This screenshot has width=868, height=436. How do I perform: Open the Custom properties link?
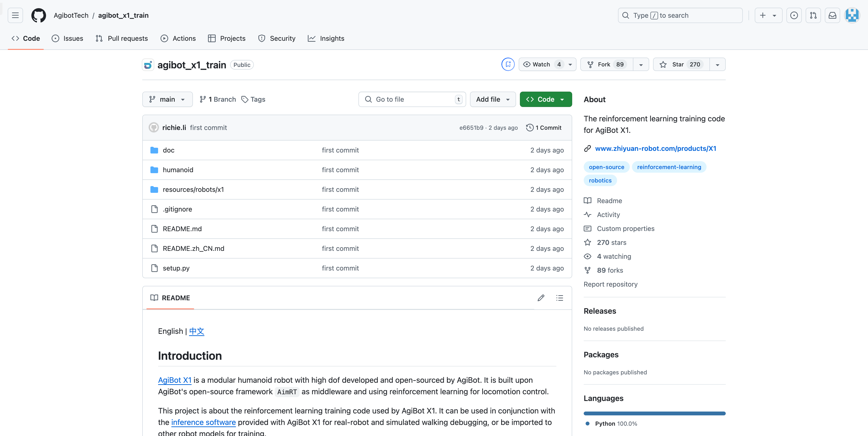pyautogui.click(x=625, y=229)
